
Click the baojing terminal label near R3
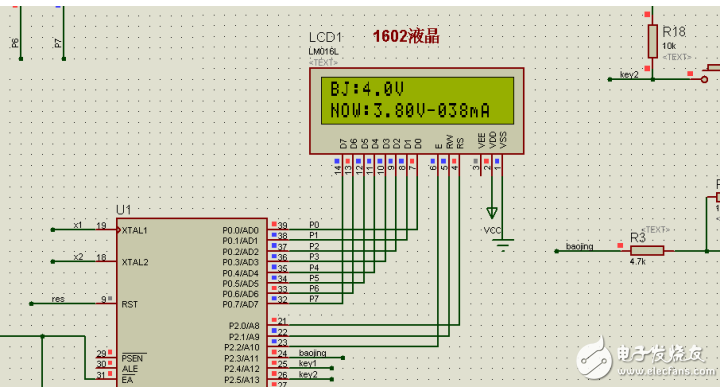579,246
